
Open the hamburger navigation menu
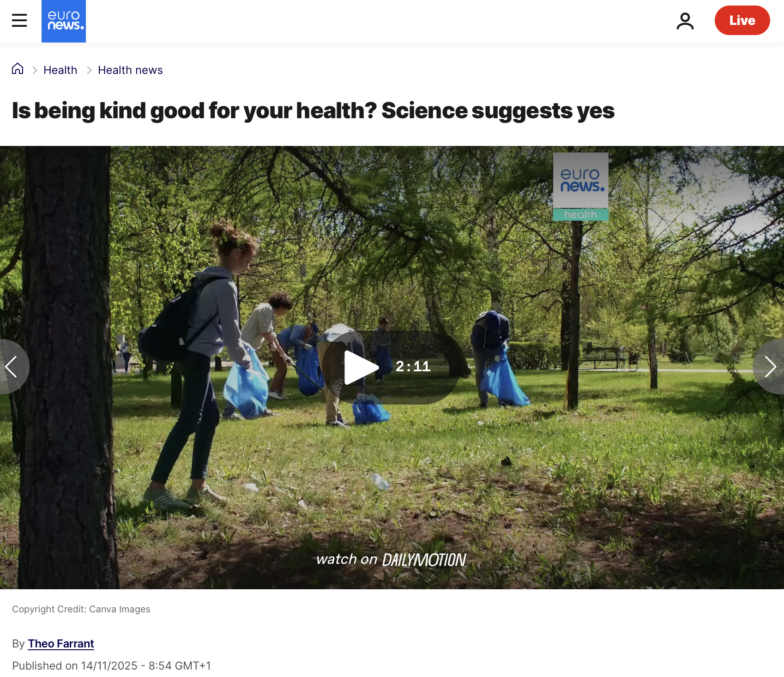coord(19,20)
